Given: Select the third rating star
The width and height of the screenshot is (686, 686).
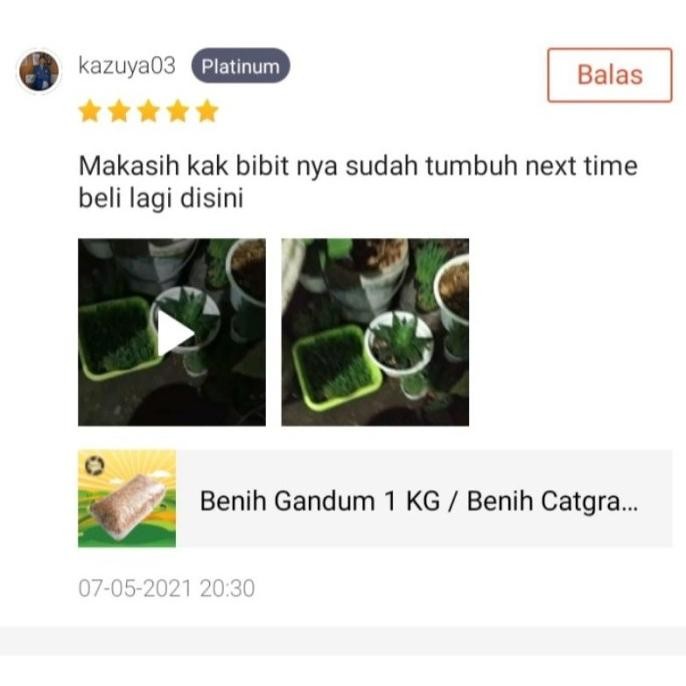Looking at the screenshot, I should click(x=149, y=111).
